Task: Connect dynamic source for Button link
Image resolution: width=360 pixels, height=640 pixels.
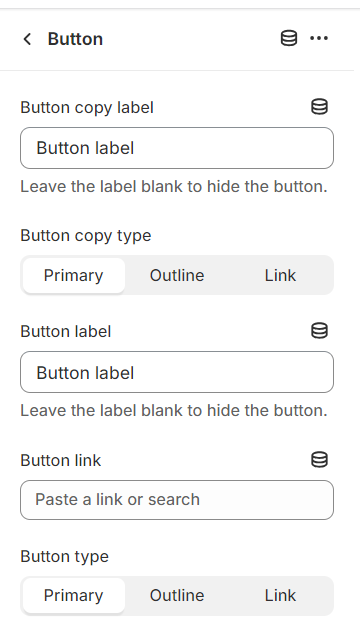Action: point(319,460)
